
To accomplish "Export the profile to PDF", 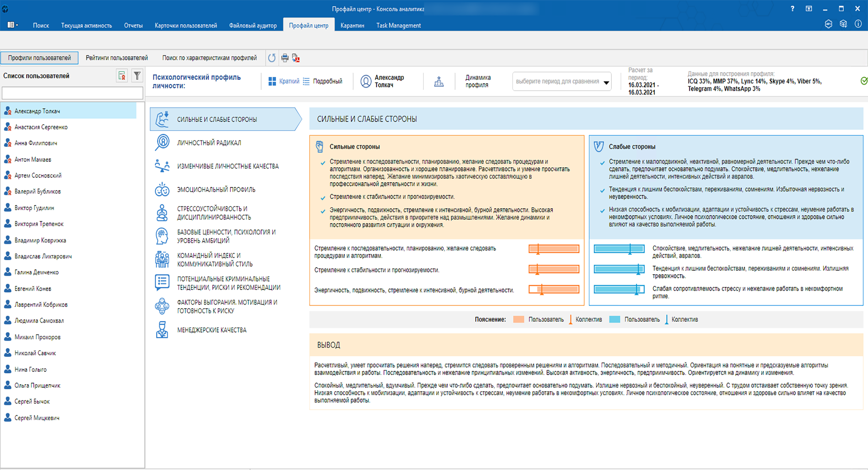I will 296,58.
